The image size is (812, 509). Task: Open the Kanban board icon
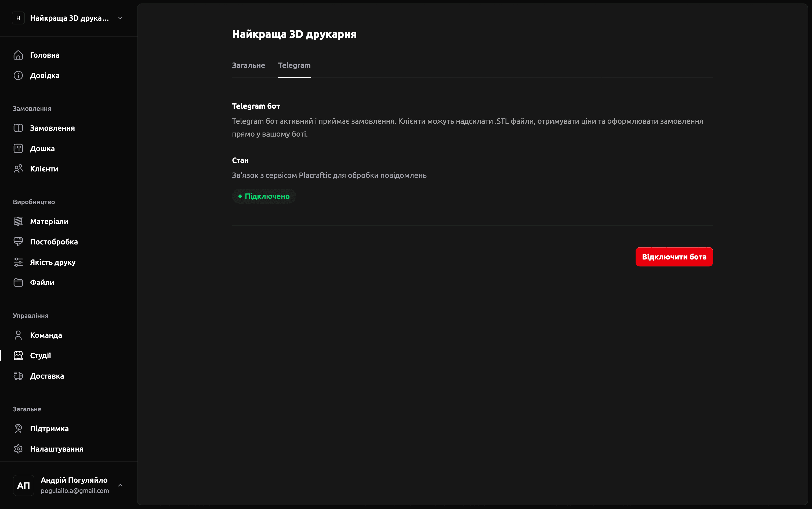[x=18, y=148]
